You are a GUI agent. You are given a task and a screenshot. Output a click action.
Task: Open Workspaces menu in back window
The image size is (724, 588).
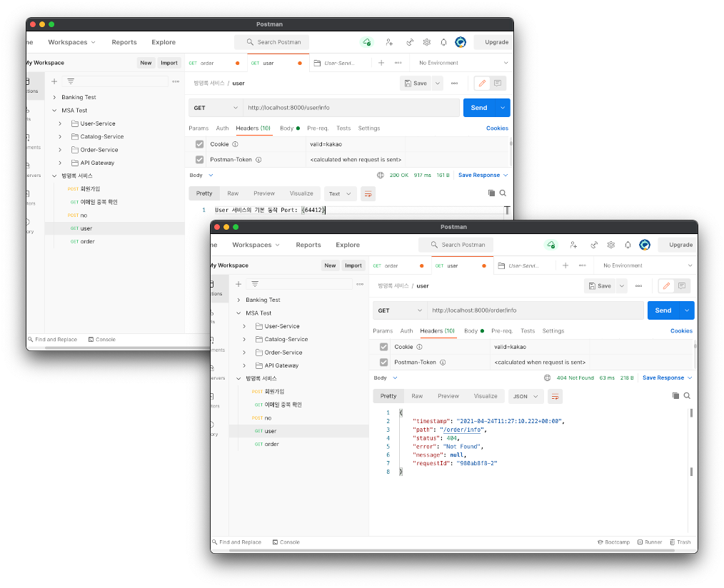pos(71,42)
